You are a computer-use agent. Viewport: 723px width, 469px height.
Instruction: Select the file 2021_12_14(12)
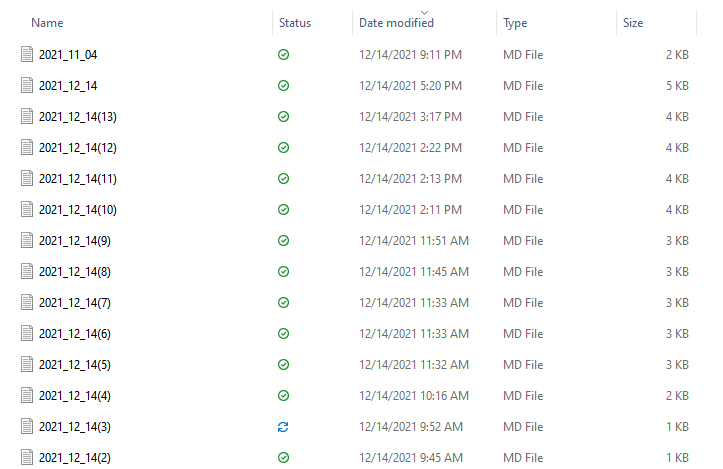click(x=78, y=148)
